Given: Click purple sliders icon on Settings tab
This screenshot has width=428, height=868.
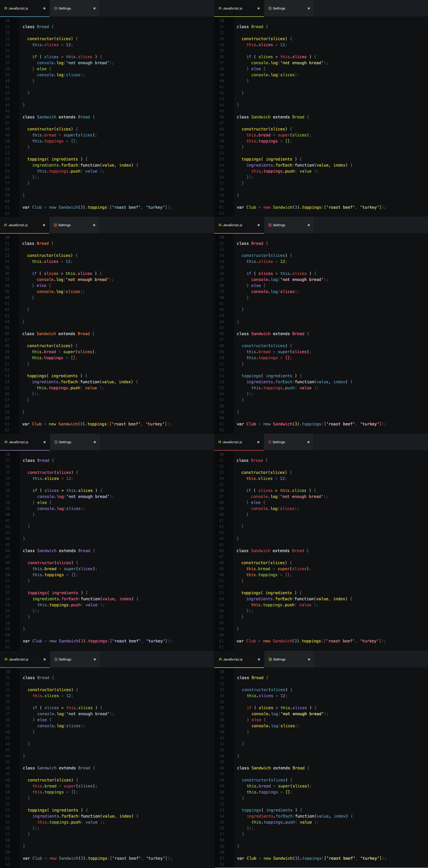Looking at the screenshot, I should (x=56, y=442).
